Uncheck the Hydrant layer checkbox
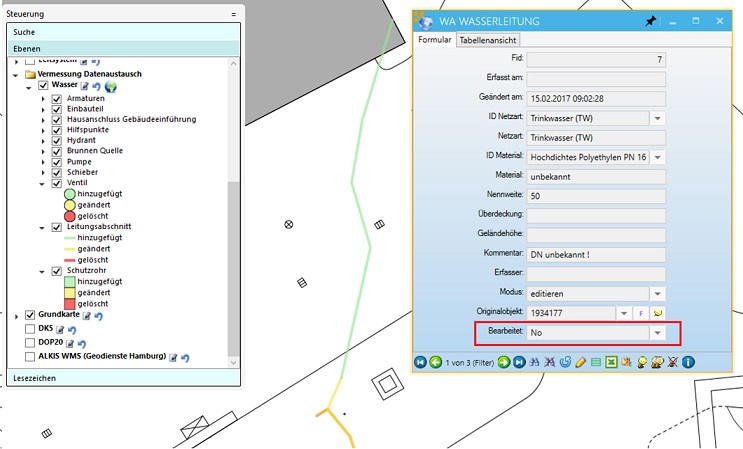 [x=57, y=141]
